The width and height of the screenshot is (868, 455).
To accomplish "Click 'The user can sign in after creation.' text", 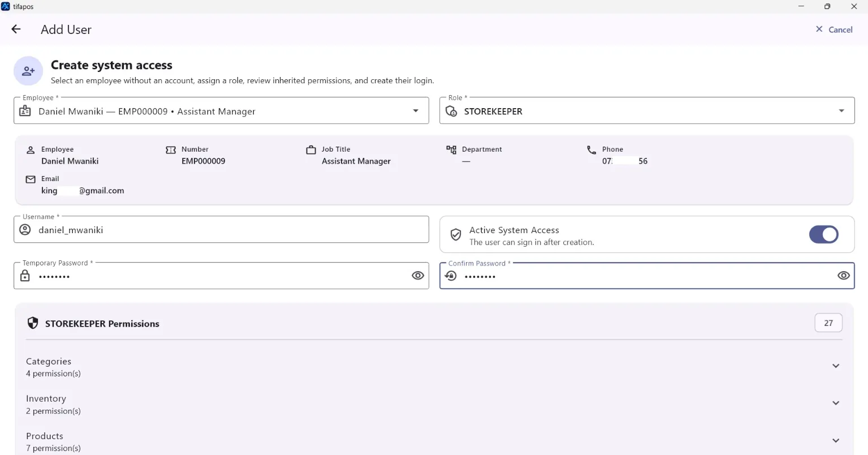I will point(532,242).
